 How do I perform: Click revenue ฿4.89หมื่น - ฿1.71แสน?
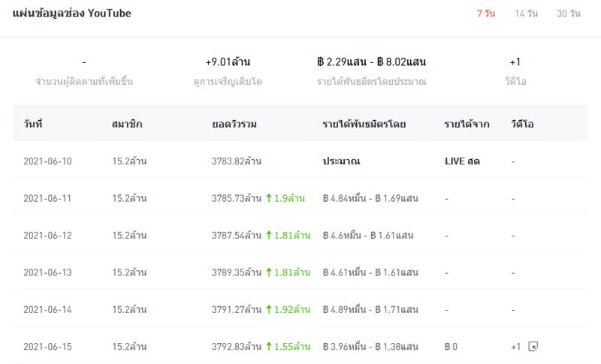click(370, 310)
